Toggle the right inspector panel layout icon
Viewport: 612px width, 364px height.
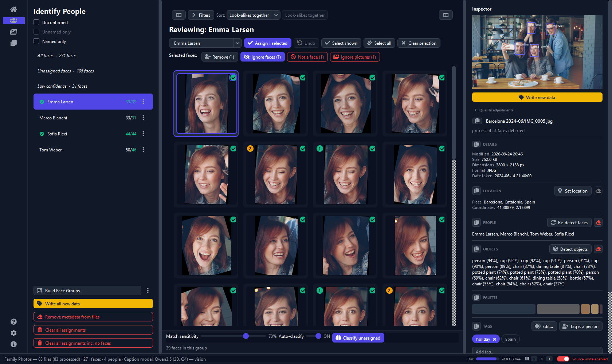point(446,15)
